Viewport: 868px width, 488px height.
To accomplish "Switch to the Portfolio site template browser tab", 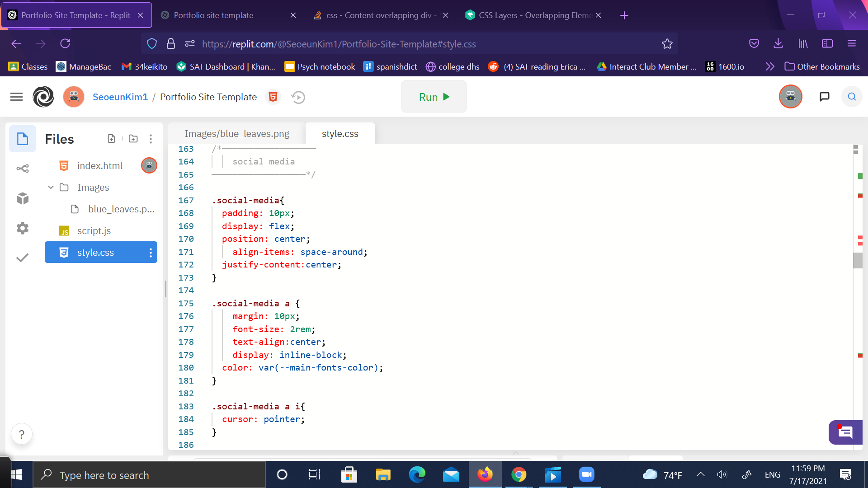I will tap(213, 15).
